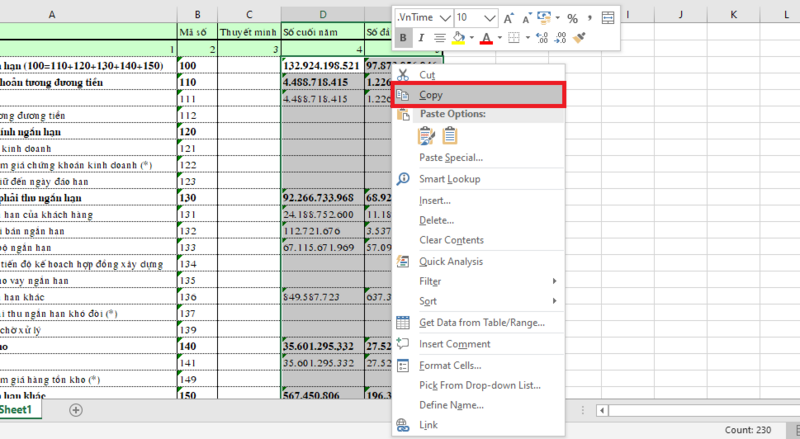The height and width of the screenshot is (439, 800).
Task: Open the font size dropdown
Action: point(489,18)
